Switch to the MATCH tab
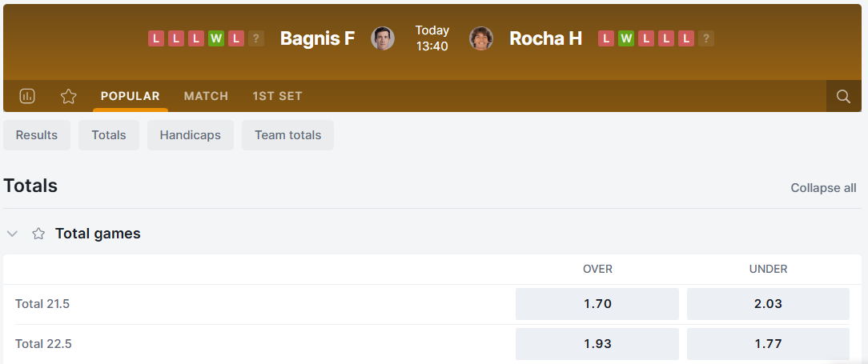 206,96
